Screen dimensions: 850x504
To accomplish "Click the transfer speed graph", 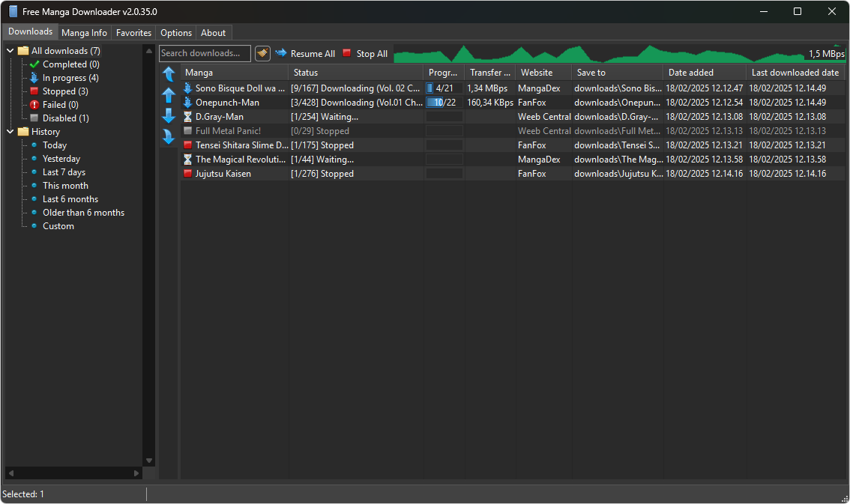I will pos(620,54).
